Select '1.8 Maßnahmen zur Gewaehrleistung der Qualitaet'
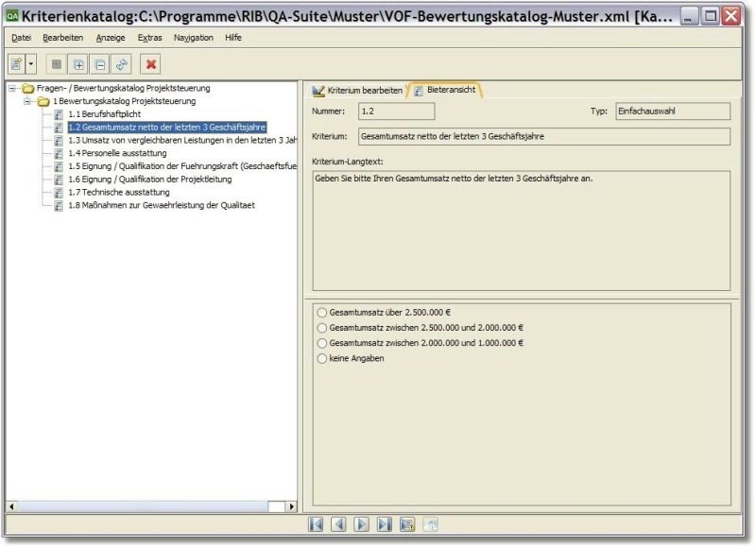 [162, 205]
